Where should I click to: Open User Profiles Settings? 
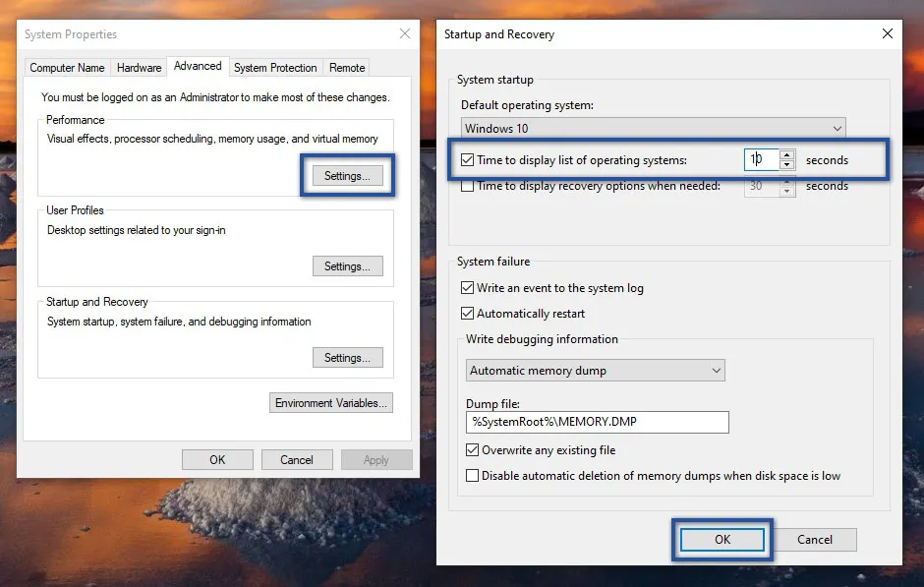pos(346,265)
